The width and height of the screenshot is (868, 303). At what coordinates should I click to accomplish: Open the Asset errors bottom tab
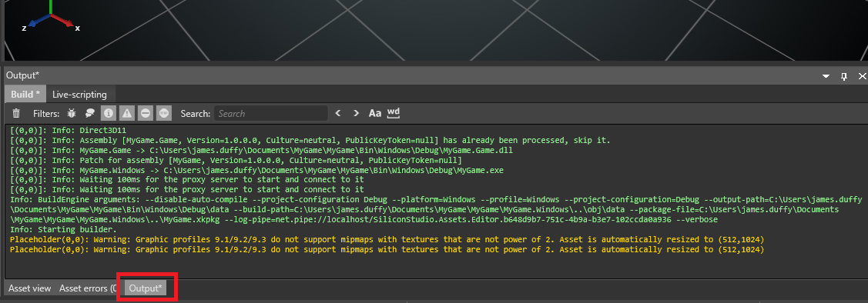pos(88,288)
